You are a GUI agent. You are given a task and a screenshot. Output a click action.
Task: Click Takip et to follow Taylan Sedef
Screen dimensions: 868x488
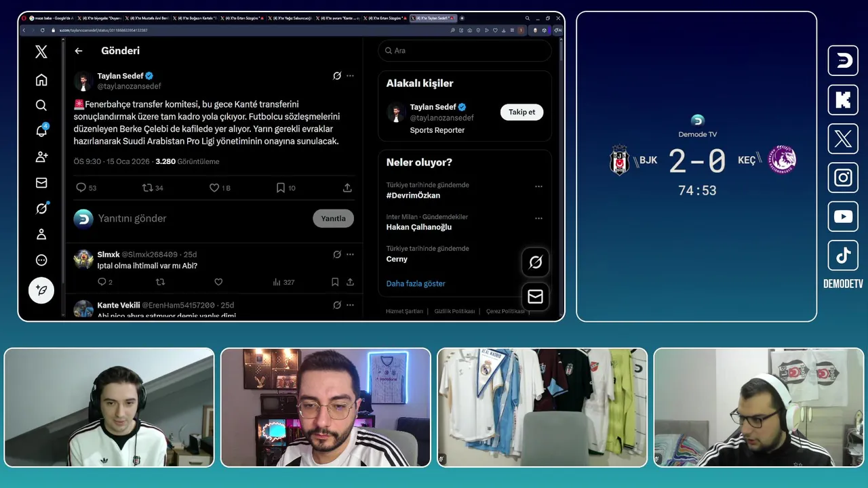521,112
